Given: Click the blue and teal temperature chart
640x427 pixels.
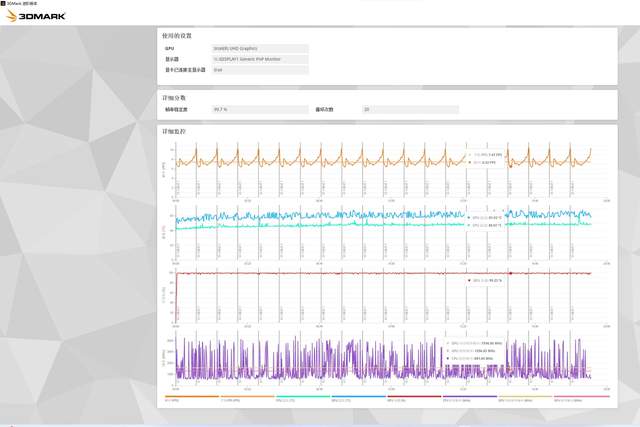Looking at the screenshot, I should [x=384, y=235].
